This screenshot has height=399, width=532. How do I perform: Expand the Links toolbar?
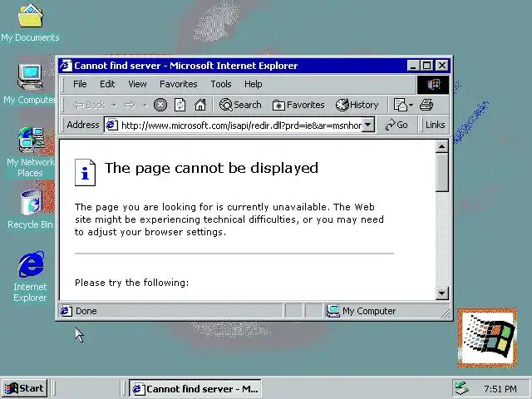tap(435, 125)
